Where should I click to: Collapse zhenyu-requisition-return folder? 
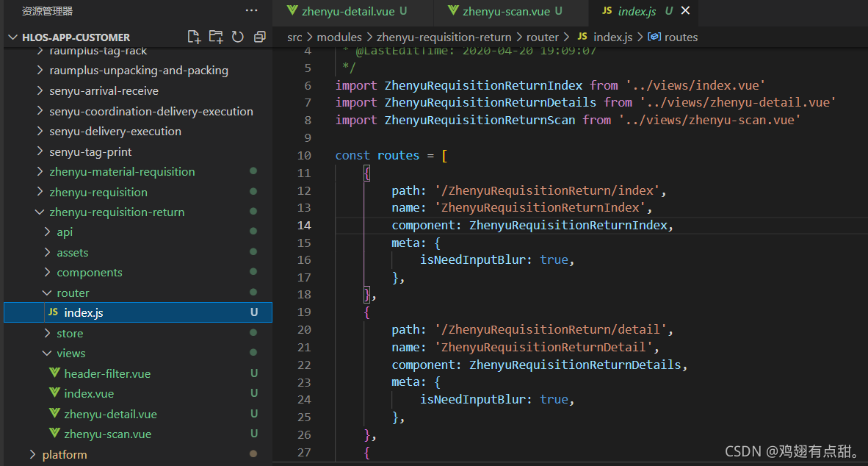click(116, 212)
